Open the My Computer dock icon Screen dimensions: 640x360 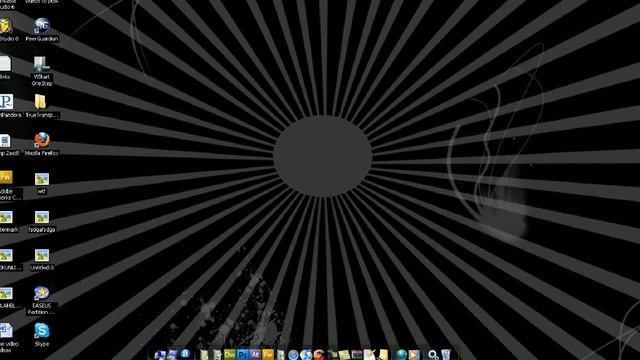tap(160, 355)
